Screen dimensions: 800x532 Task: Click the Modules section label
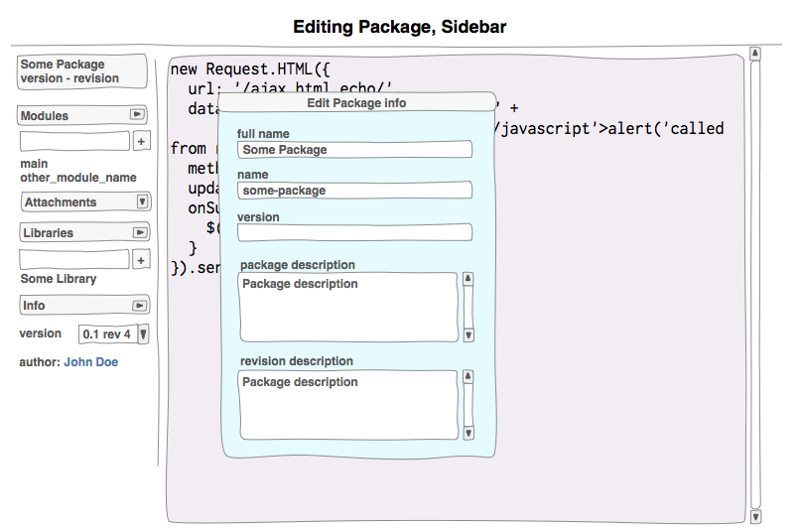(x=45, y=116)
